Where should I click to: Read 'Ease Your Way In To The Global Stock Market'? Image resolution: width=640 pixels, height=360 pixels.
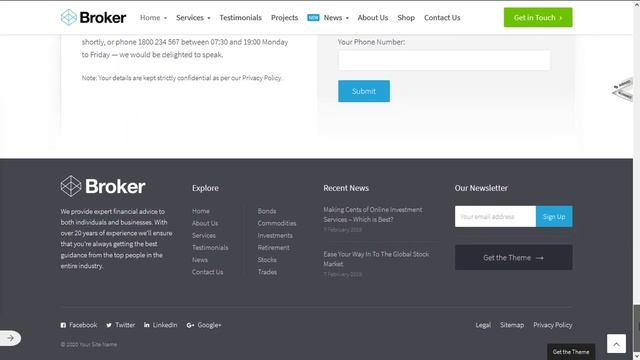[376, 259]
